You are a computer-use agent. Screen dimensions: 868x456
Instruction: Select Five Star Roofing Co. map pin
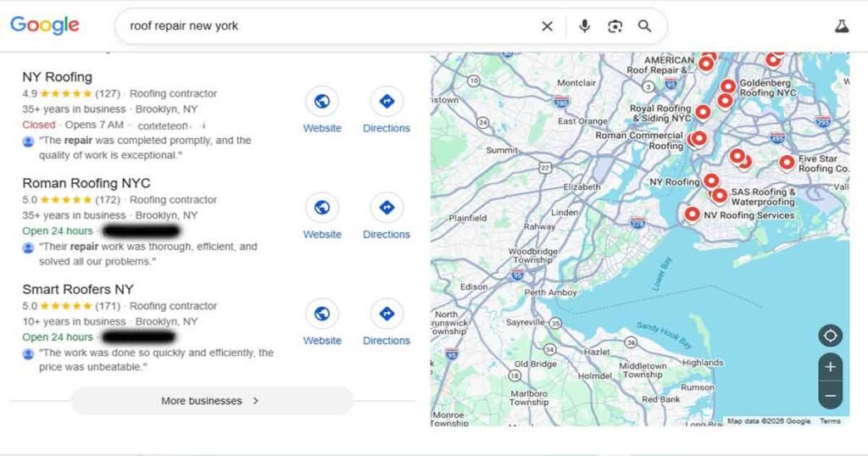point(787,163)
